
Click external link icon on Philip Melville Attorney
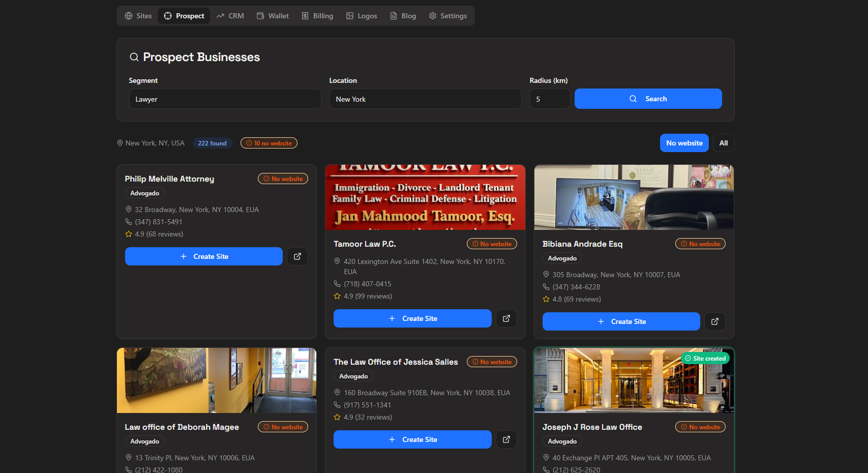click(297, 256)
